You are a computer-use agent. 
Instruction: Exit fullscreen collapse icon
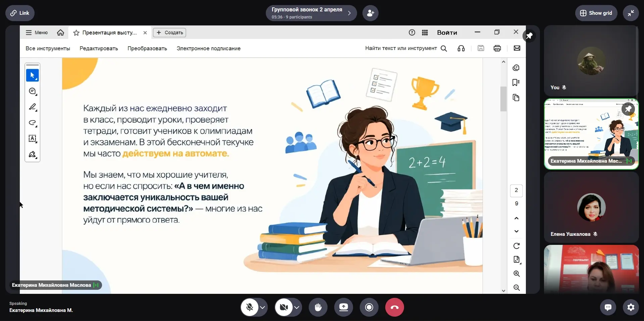631,13
